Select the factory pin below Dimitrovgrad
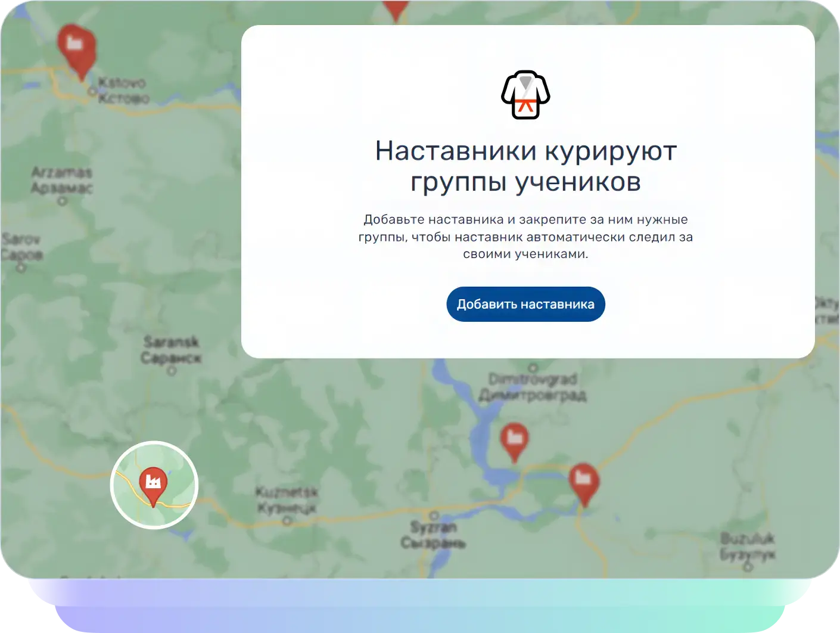The image size is (840, 633). [x=514, y=442]
